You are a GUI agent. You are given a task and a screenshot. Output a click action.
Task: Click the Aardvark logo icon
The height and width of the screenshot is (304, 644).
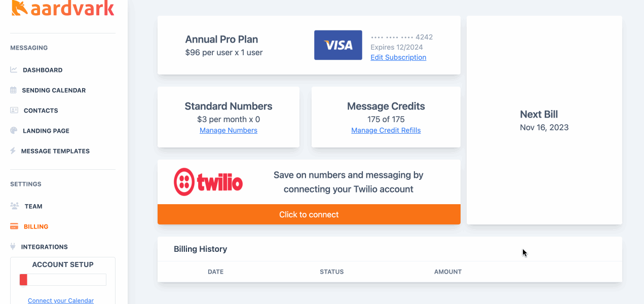(x=19, y=8)
